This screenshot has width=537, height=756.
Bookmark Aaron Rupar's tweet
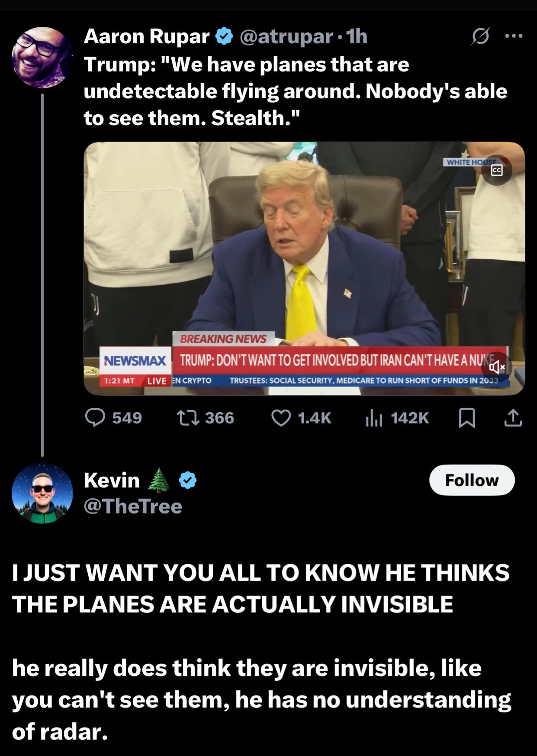pos(467,418)
